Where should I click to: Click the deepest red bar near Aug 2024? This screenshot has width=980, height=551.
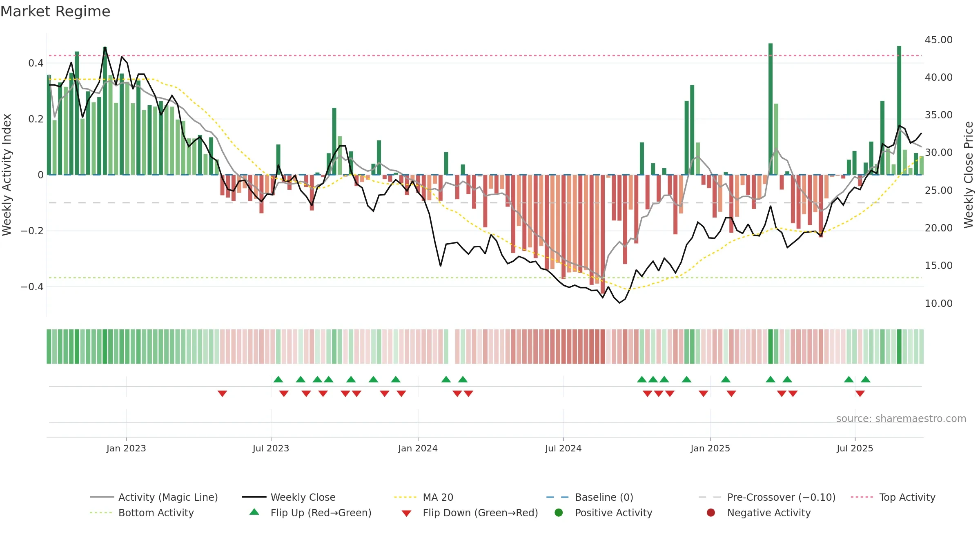point(603,234)
